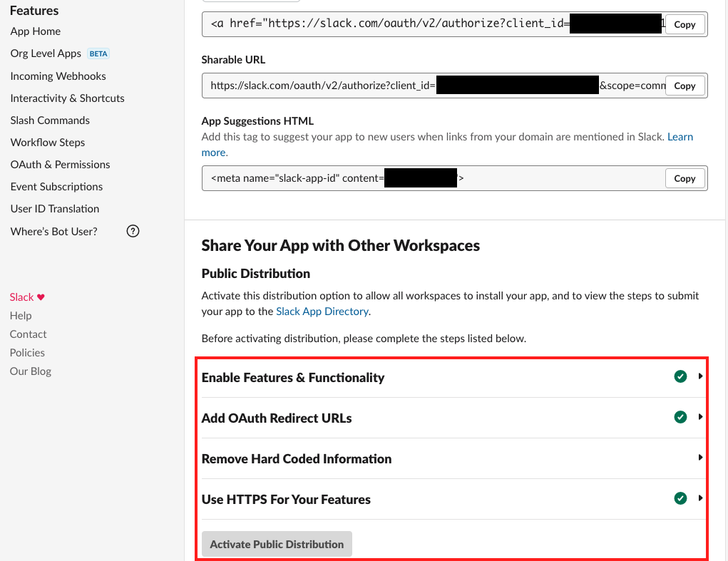Click the Use HTTPS For Your Features heading

pyautogui.click(x=286, y=499)
